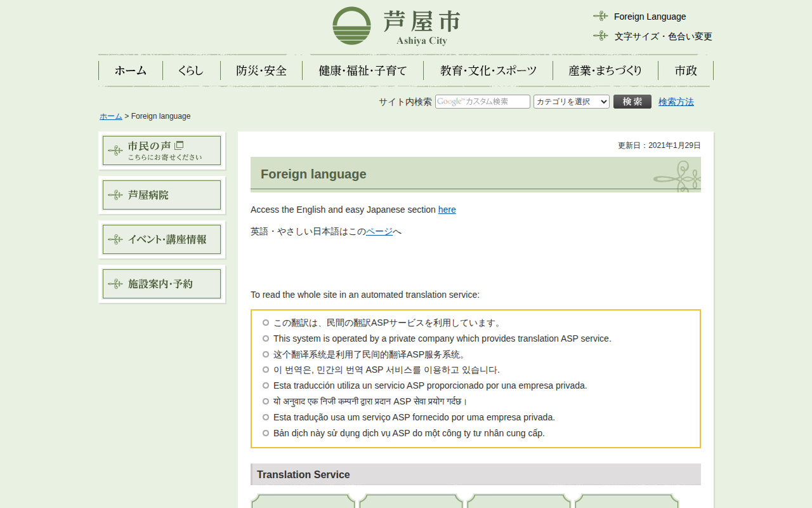The height and width of the screenshot is (508, 812).
Task: Click the Ashiya City logo
Action: click(x=396, y=26)
